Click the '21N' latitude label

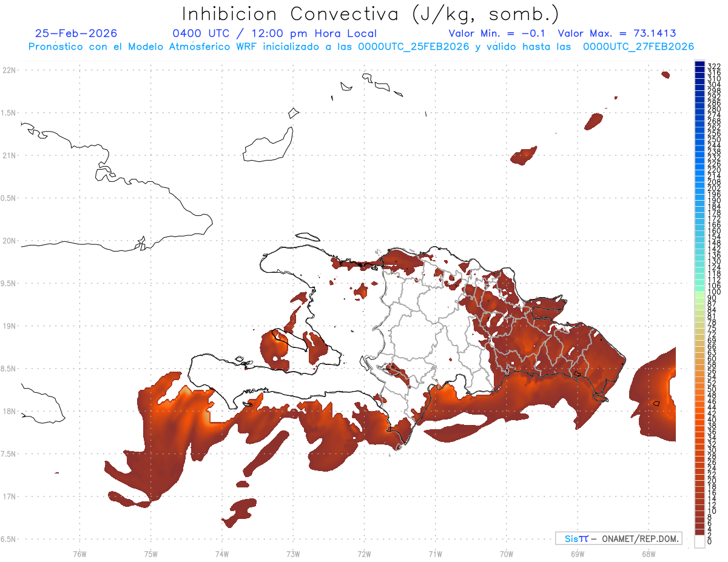[8, 156]
